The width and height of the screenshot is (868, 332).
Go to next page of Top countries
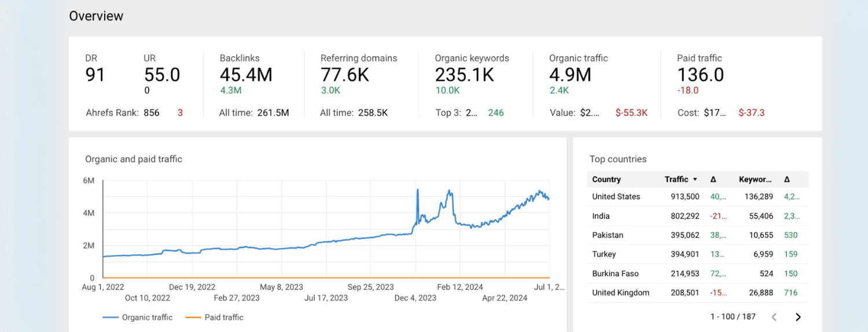click(798, 317)
